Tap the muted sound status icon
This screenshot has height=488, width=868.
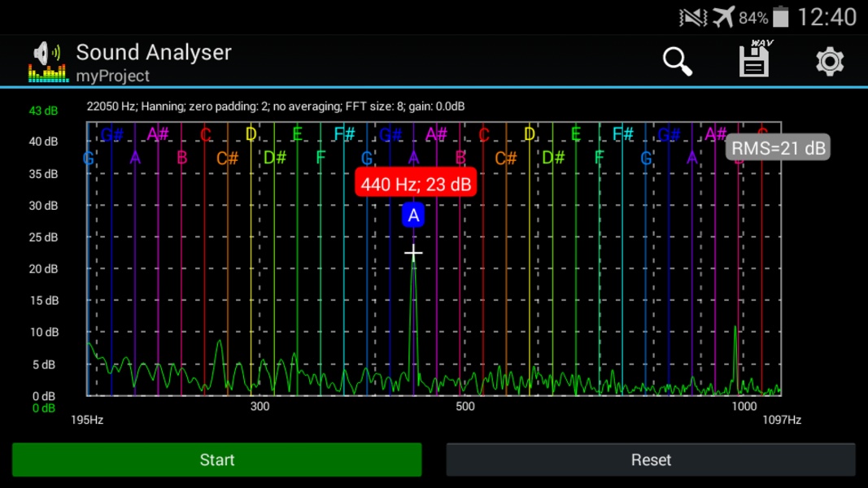pos(693,18)
